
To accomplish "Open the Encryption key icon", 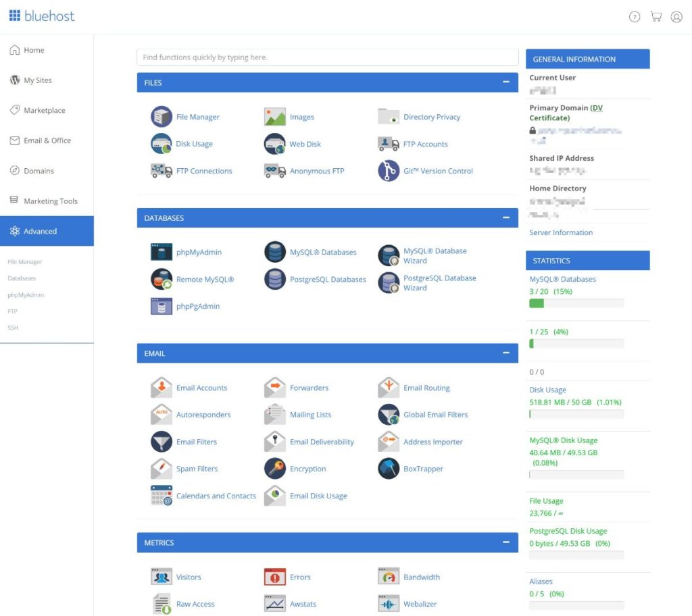I will [x=275, y=469].
